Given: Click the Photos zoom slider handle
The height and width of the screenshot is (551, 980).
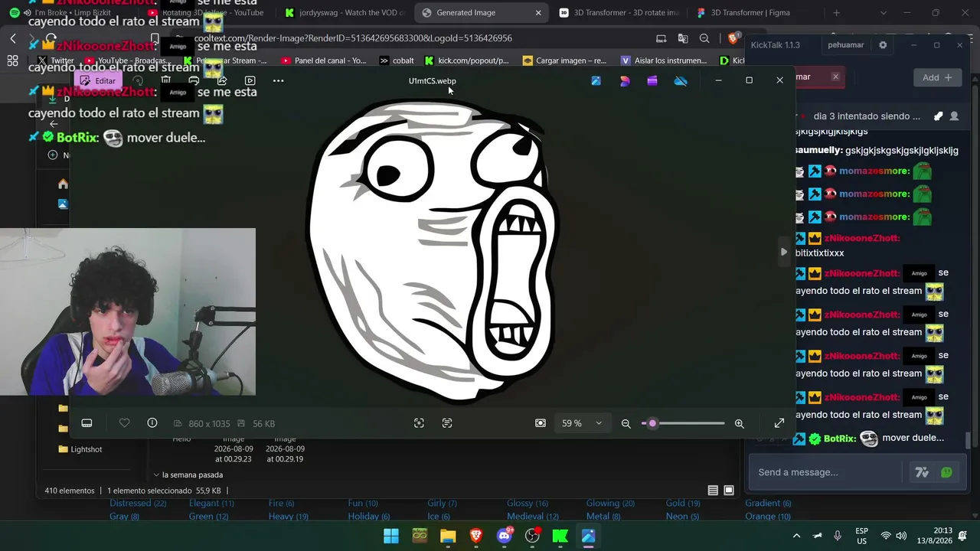Looking at the screenshot, I should click(x=652, y=423).
